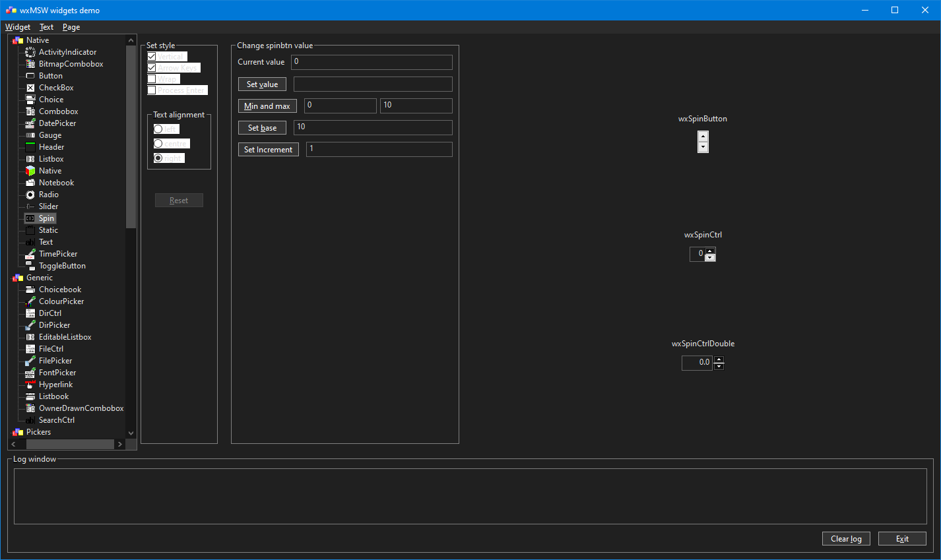The image size is (941, 560).
Task: Open the Page menu
Action: click(x=71, y=27)
